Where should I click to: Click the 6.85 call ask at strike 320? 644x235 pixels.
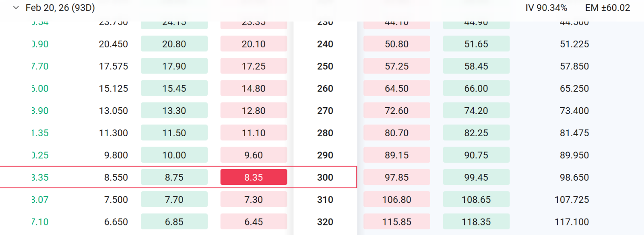(174, 222)
